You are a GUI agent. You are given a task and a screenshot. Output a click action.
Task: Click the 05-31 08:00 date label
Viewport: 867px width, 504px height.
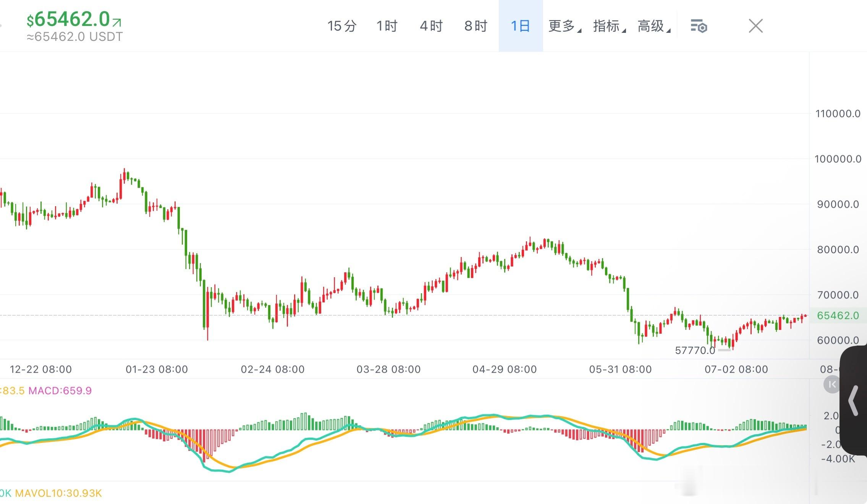click(x=620, y=369)
